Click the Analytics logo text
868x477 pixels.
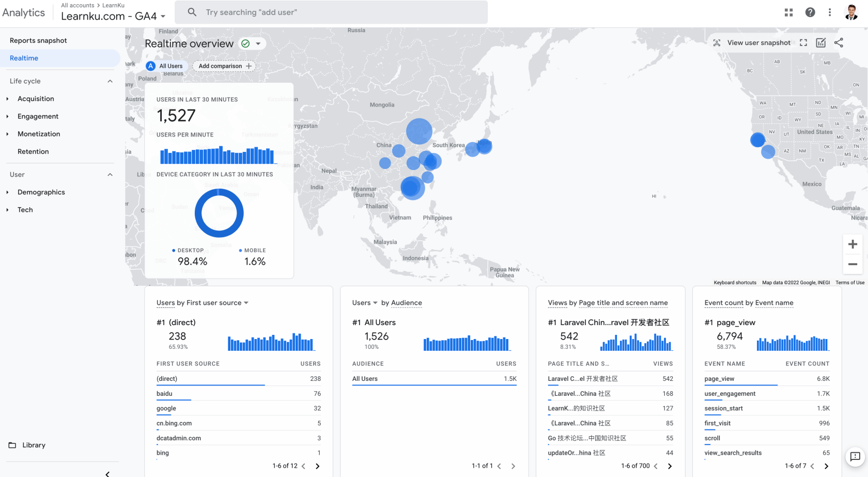click(23, 12)
